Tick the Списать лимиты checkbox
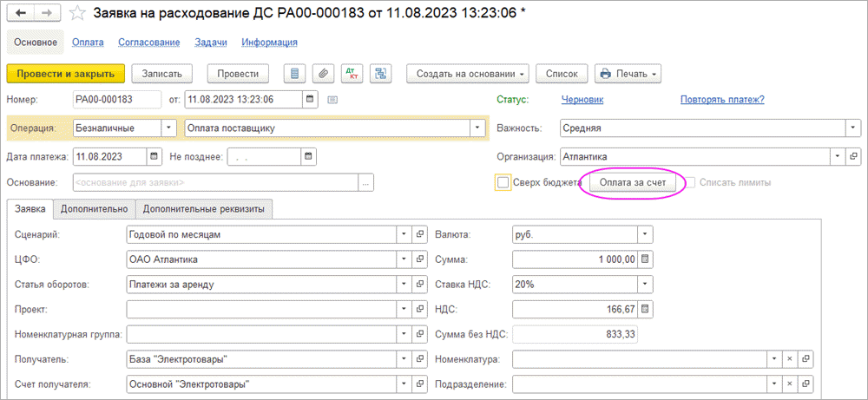The image size is (868, 400). (690, 182)
